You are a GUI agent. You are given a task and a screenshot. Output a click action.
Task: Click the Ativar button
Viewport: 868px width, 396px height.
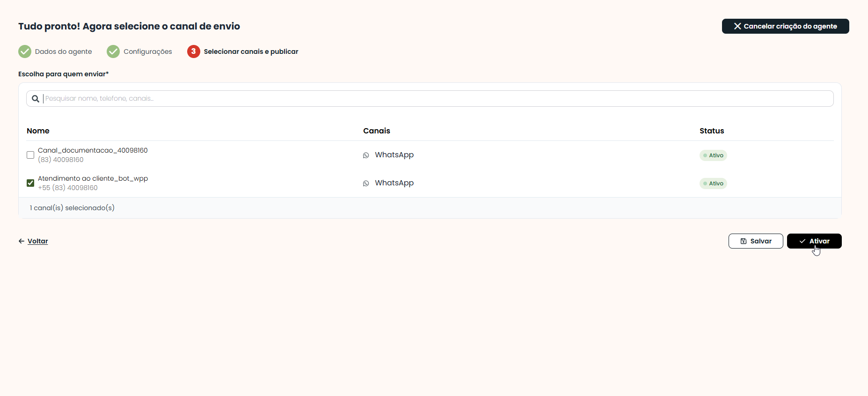point(814,241)
